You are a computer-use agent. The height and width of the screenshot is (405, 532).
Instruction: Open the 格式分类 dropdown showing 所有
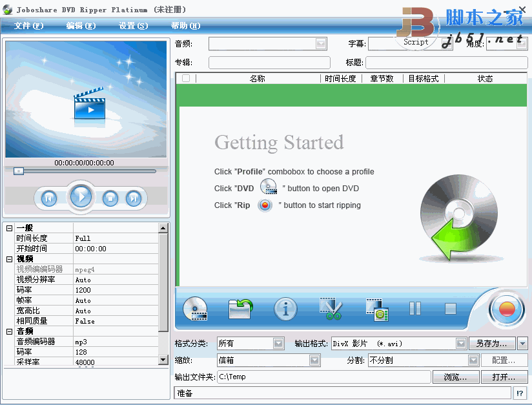coord(278,344)
